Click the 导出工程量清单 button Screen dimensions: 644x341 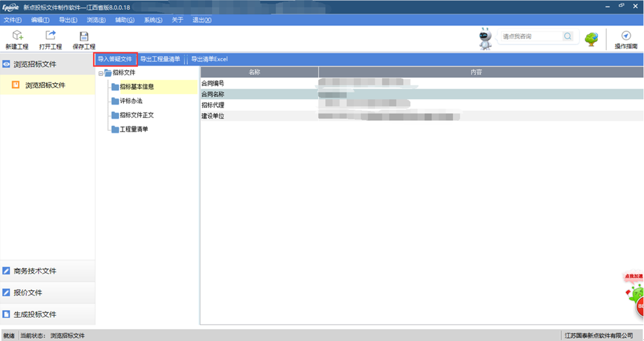(160, 59)
